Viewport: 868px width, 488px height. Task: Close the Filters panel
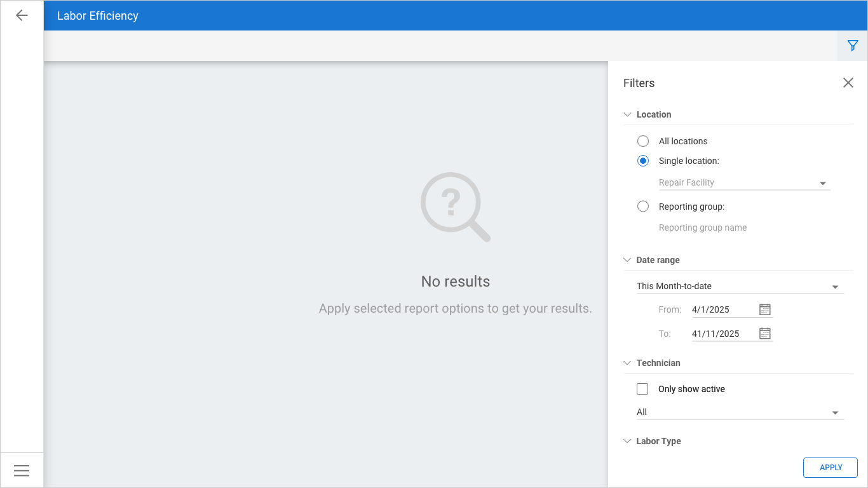[848, 83]
